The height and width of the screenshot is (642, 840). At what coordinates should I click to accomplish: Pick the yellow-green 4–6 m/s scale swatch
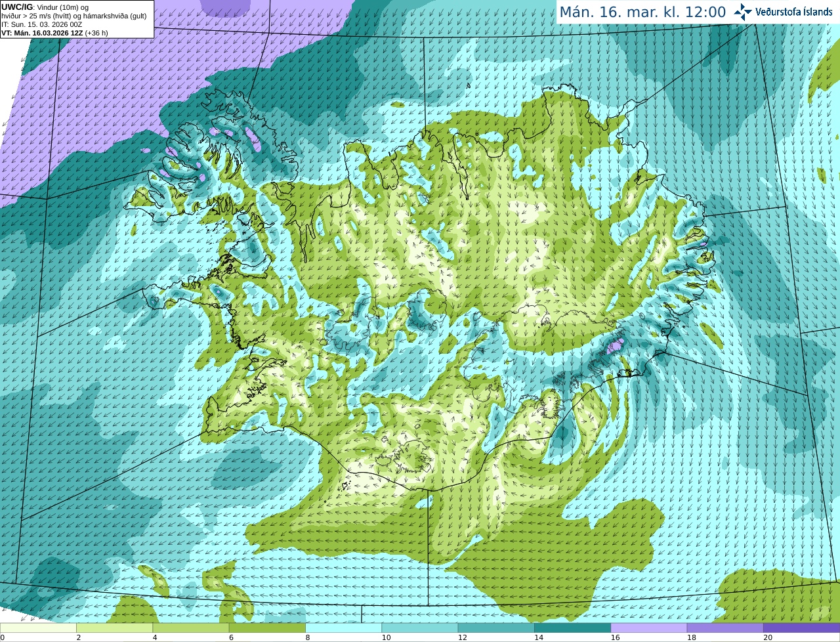click(191, 628)
